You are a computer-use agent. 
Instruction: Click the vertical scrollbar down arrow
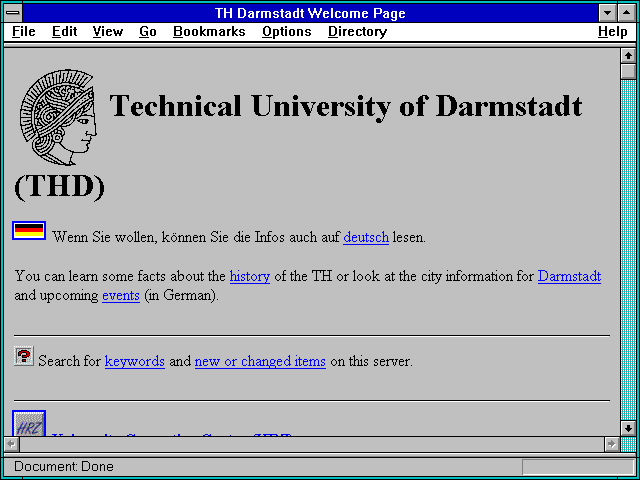(628, 428)
